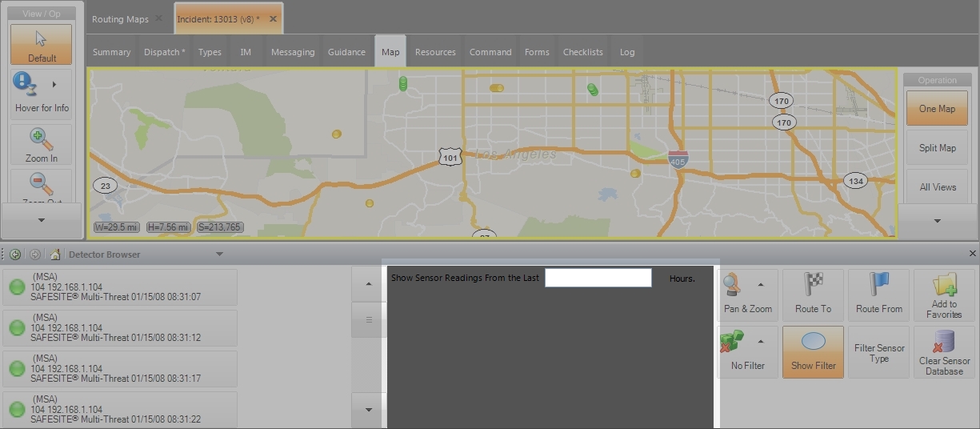Open the Messaging tab
980x429 pixels.
point(293,52)
